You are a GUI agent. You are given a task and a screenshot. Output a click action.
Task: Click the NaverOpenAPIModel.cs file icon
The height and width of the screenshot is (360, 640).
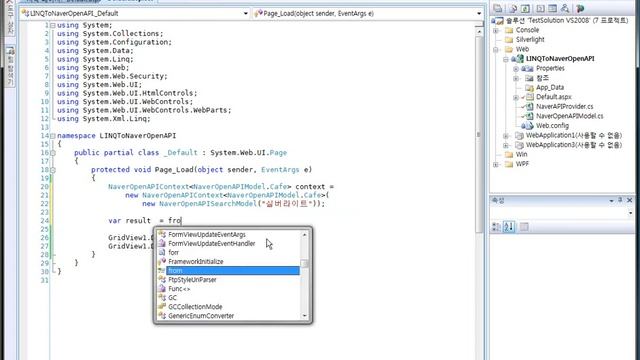point(529,116)
